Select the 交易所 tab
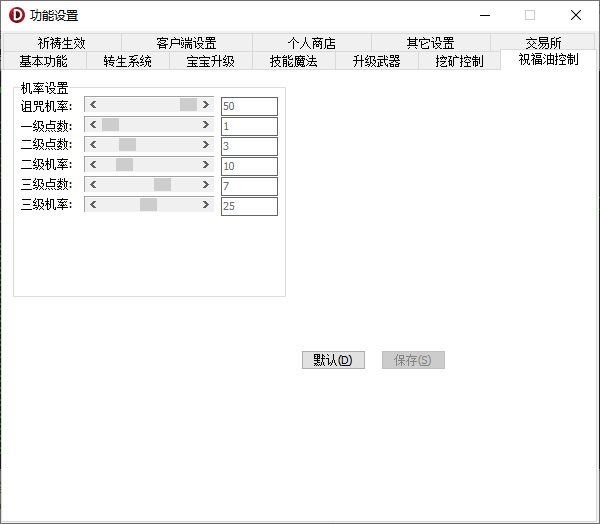Viewport: 600px width, 524px height. pyautogui.click(x=543, y=43)
